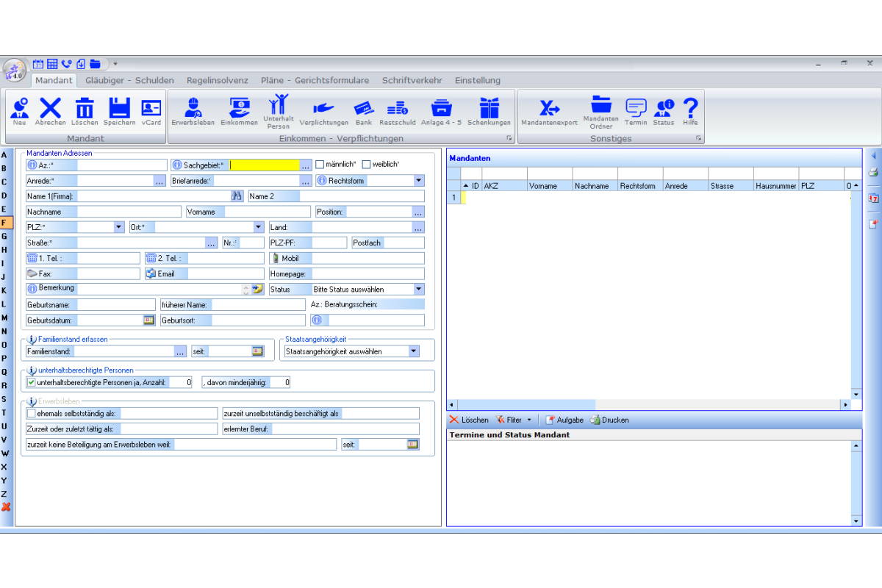Delete the client with the Löschen trash icon
The height and width of the screenshot is (588, 882).
[85, 112]
